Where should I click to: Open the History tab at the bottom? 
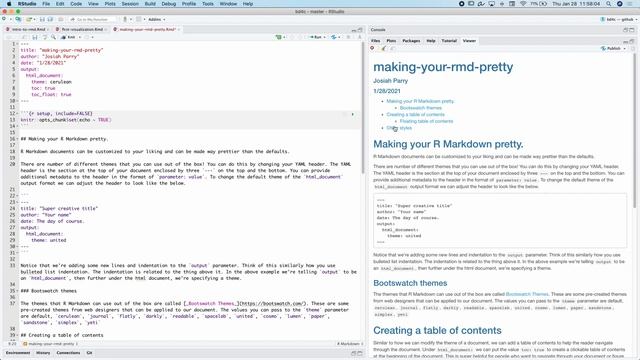(x=43, y=353)
